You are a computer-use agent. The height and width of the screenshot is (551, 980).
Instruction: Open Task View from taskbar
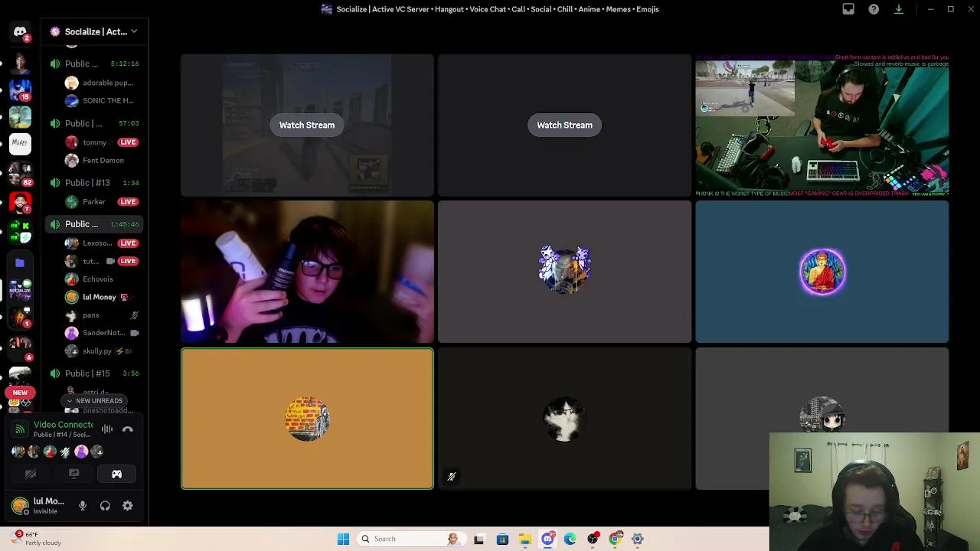click(x=479, y=539)
